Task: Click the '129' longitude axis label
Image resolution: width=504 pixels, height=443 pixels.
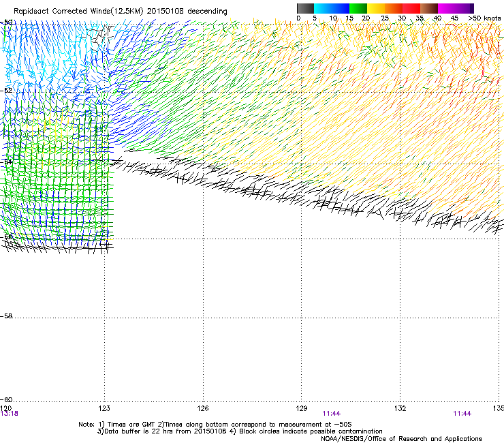Action: [x=302, y=408]
